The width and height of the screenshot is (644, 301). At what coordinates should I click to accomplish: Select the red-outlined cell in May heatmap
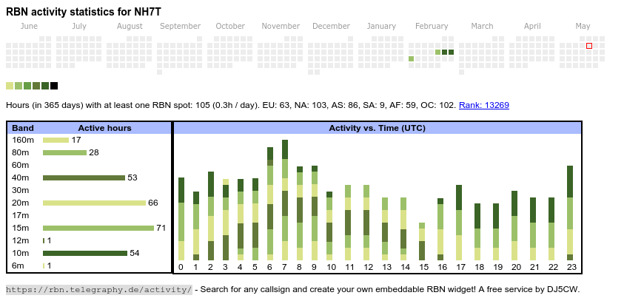[x=589, y=46]
